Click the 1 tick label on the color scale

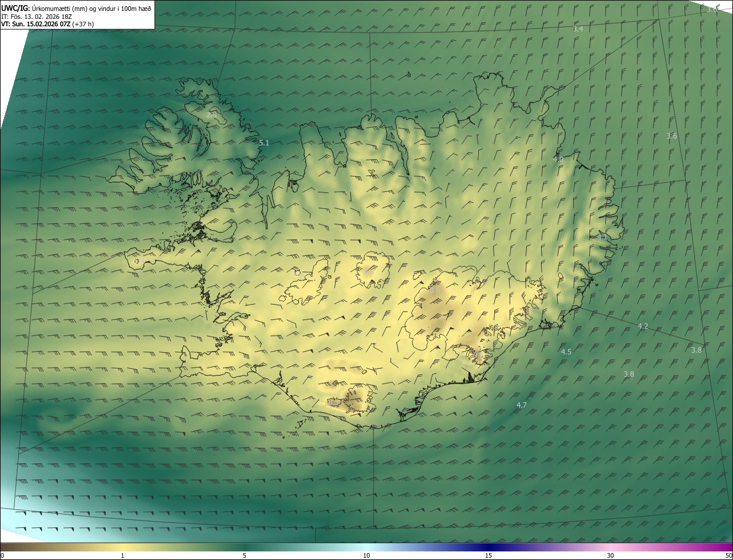coord(123,555)
